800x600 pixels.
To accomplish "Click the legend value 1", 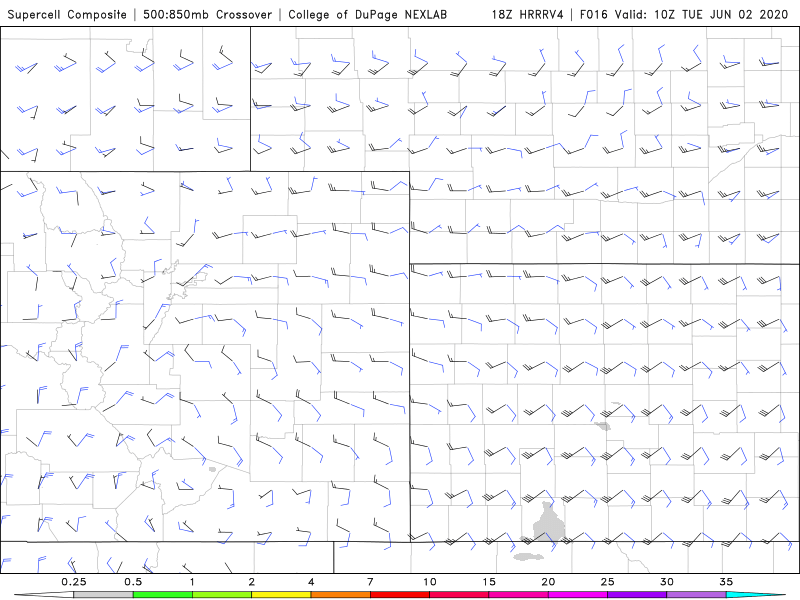I will [192, 582].
